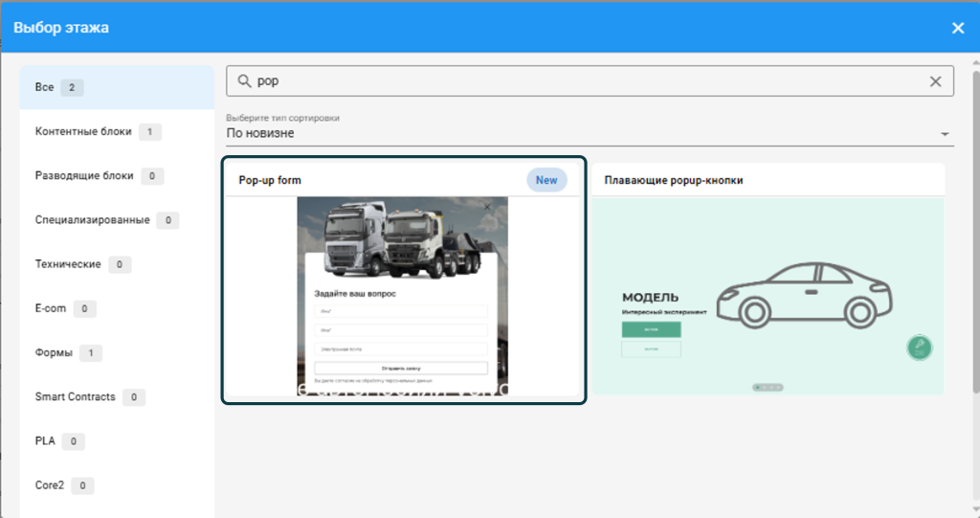Click the vertical scrollbar of the dialog
This screenshot has height=518, width=980.
pos(975,232)
